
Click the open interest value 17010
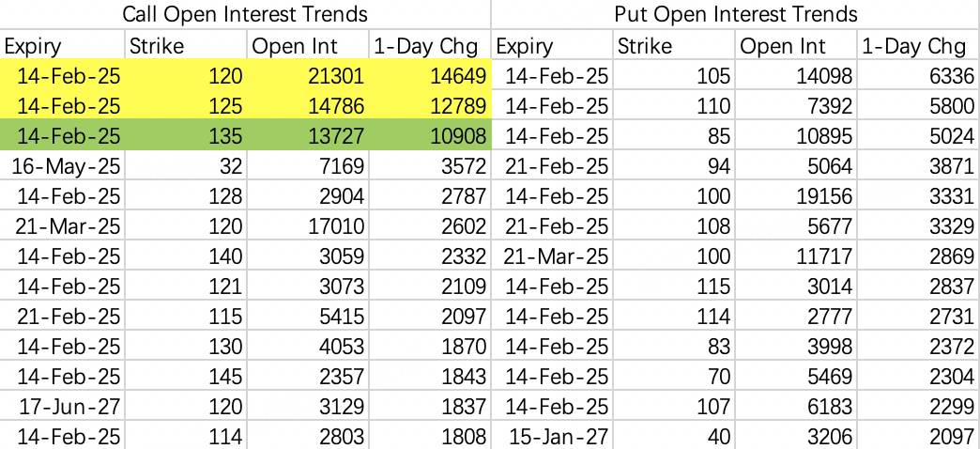tap(306, 226)
